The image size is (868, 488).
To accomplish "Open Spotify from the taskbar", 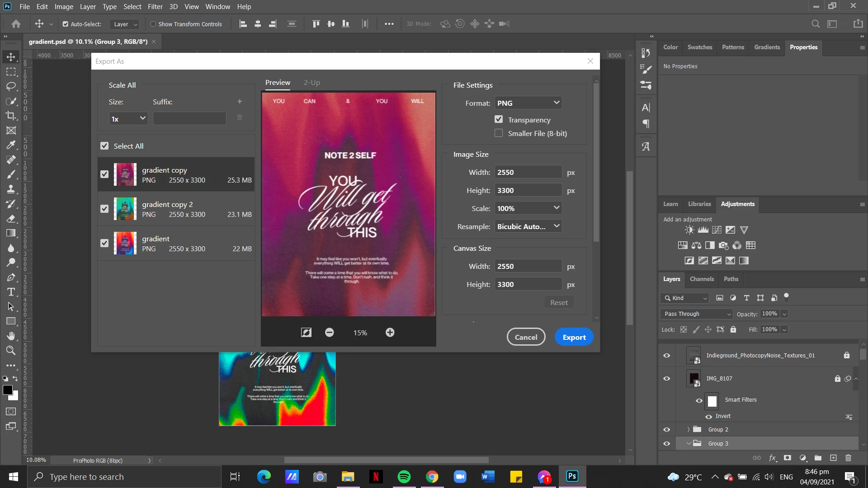I will pos(404,477).
